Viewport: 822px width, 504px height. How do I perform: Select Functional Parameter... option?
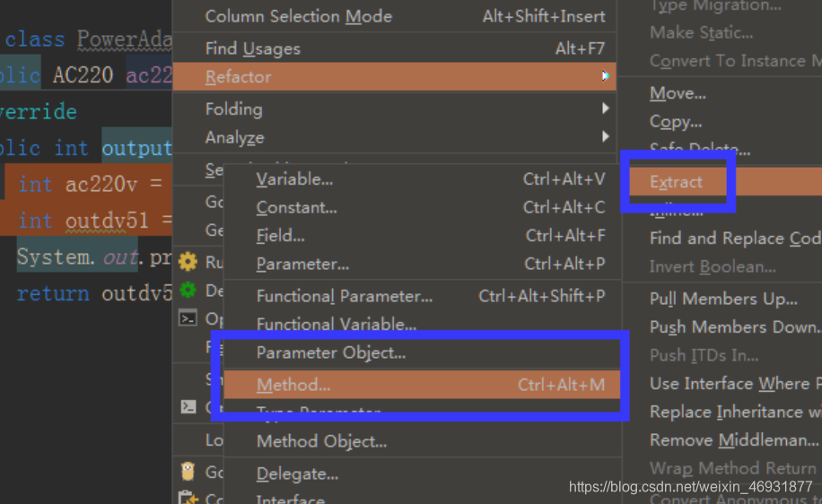click(423, 297)
